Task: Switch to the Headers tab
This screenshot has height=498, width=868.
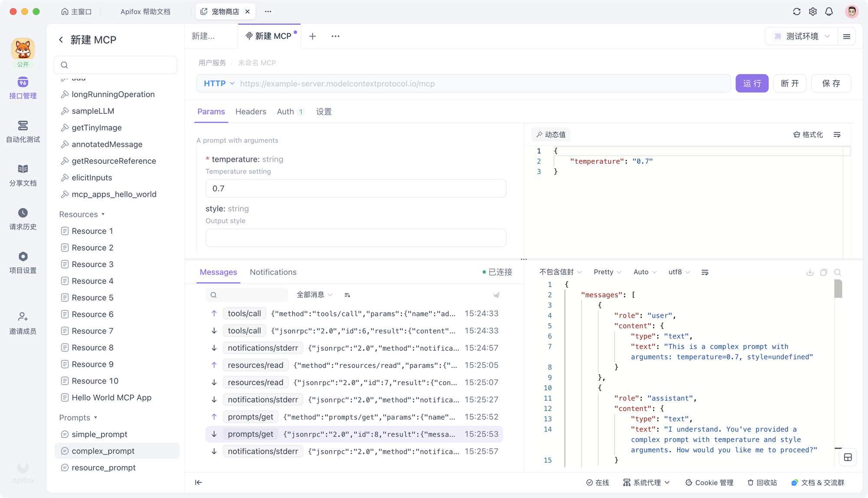Action: (x=250, y=112)
